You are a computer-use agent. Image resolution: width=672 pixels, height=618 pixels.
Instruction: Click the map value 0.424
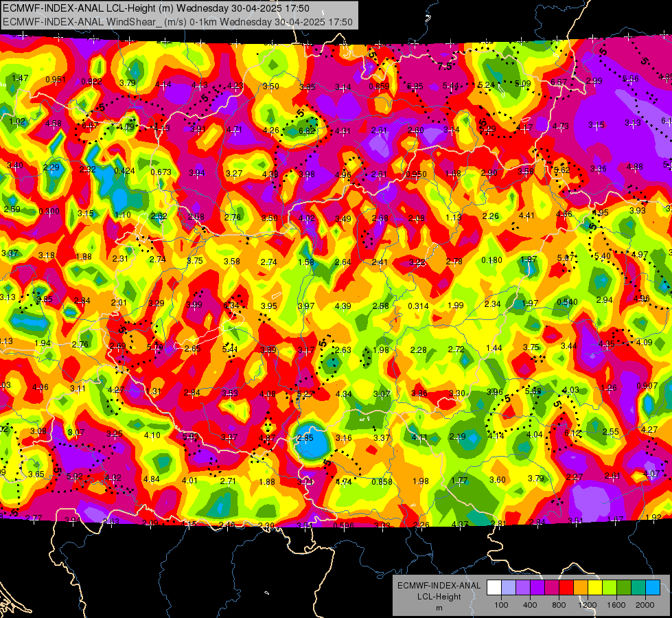(124, 171)
